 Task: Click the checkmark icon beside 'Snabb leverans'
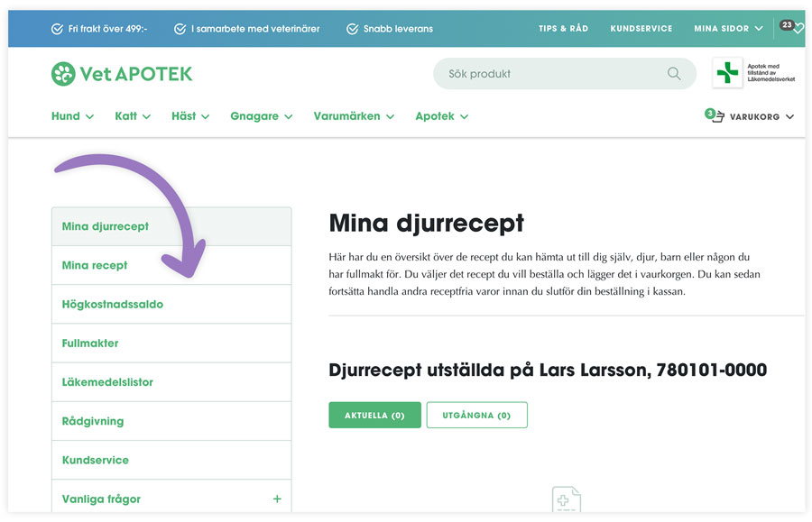click(x=352, y=28)
